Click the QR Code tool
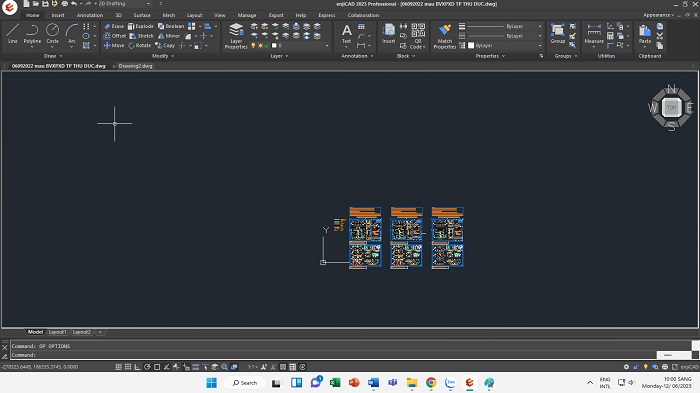The height and width of the screenshot is (393, 700). pos(418,36)
